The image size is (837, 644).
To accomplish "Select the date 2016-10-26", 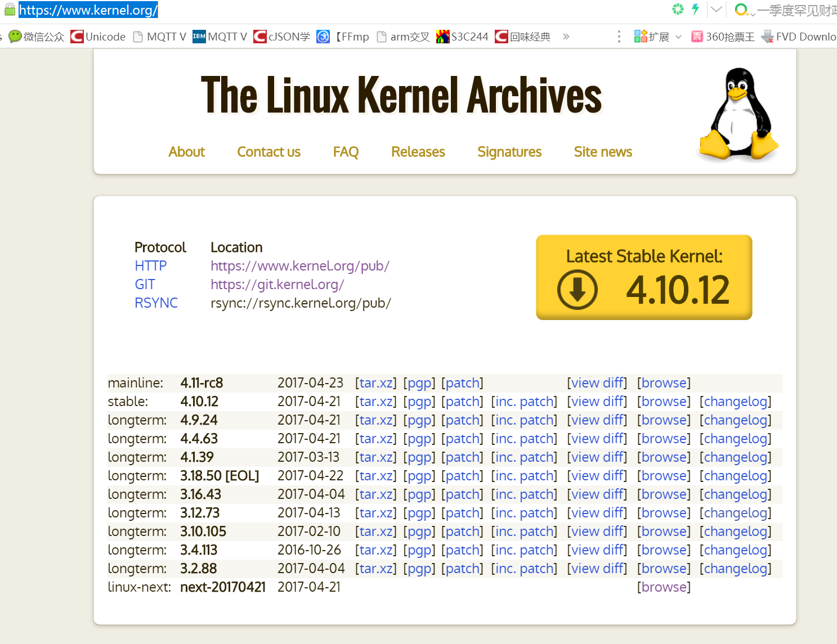I will (x=309, y=550).
